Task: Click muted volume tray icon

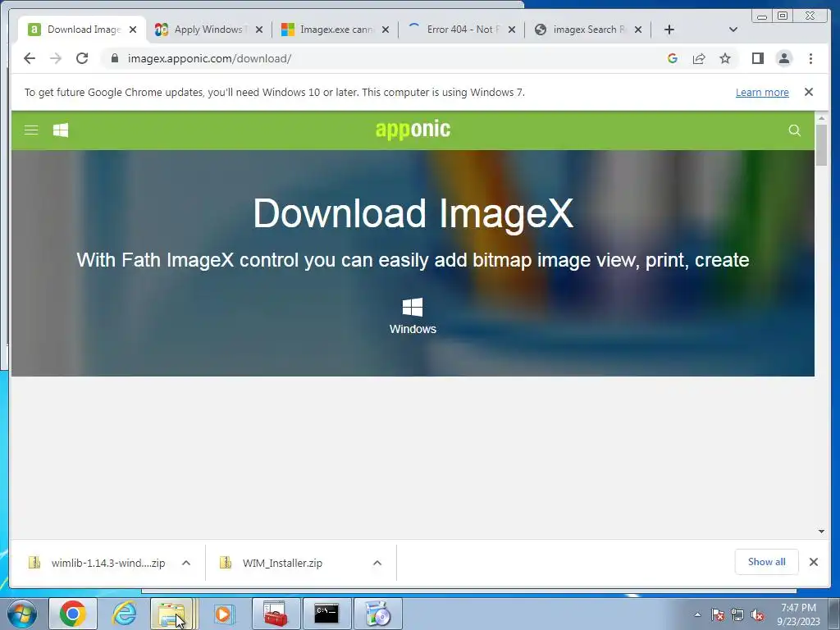Action: pos(757,614)
